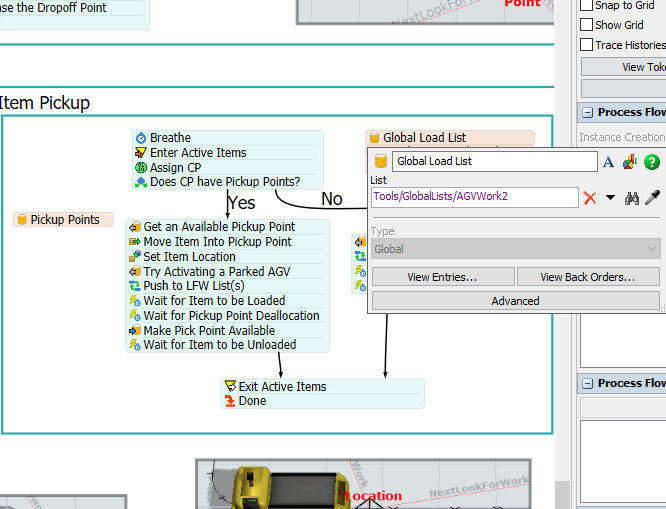Open the black dropdown arrow beside the List field
The height and width of the screenshot is (509, 666).
610,198
